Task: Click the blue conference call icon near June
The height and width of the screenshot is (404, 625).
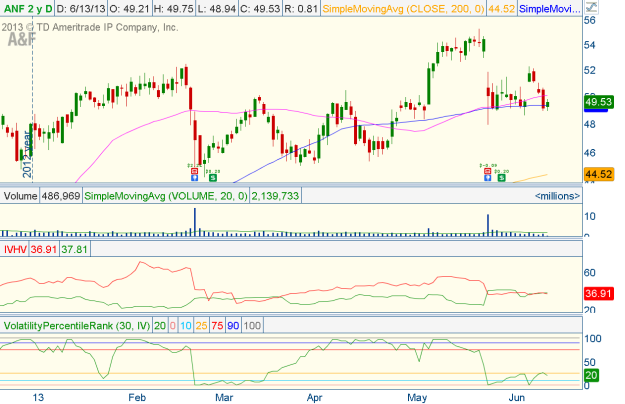Action: pyautogui.click(x=487, y=180)
